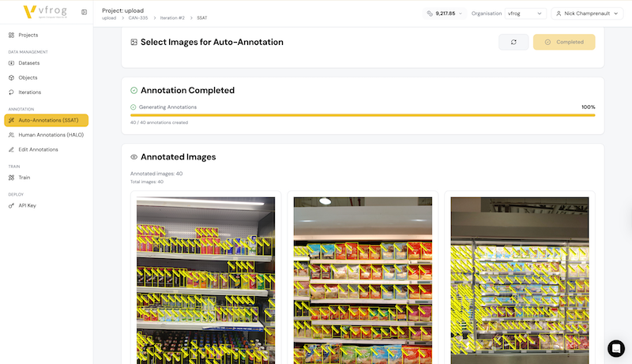
Task: Expand the 9,217.85 credits dropdown
Action: coord(445,13)
